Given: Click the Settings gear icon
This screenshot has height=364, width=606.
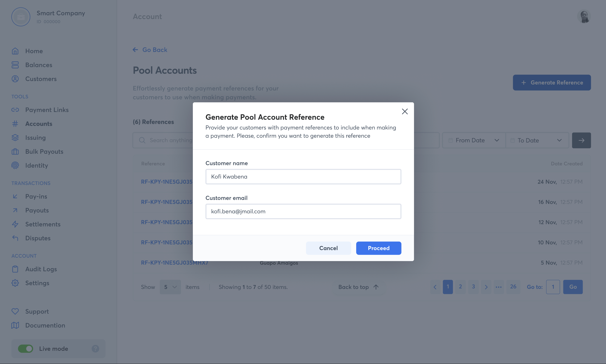Looking at the screenshot, I should coord(15,283).
